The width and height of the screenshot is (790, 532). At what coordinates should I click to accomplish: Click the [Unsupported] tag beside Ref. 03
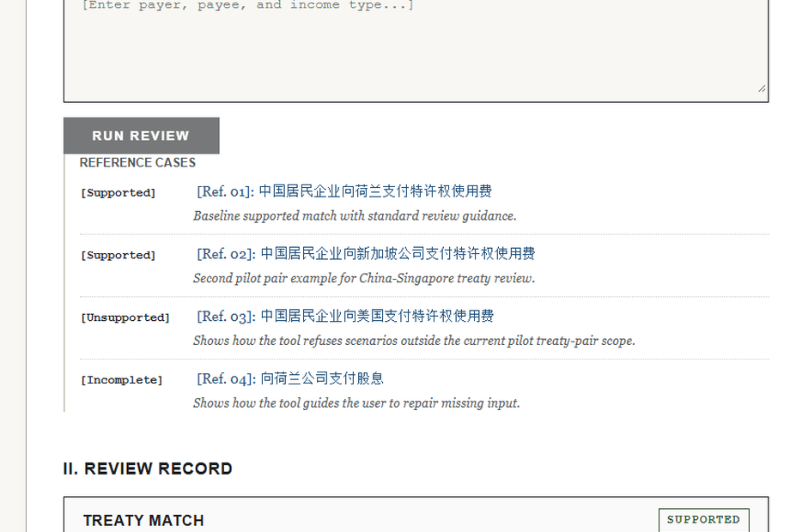tap(125, 318)
